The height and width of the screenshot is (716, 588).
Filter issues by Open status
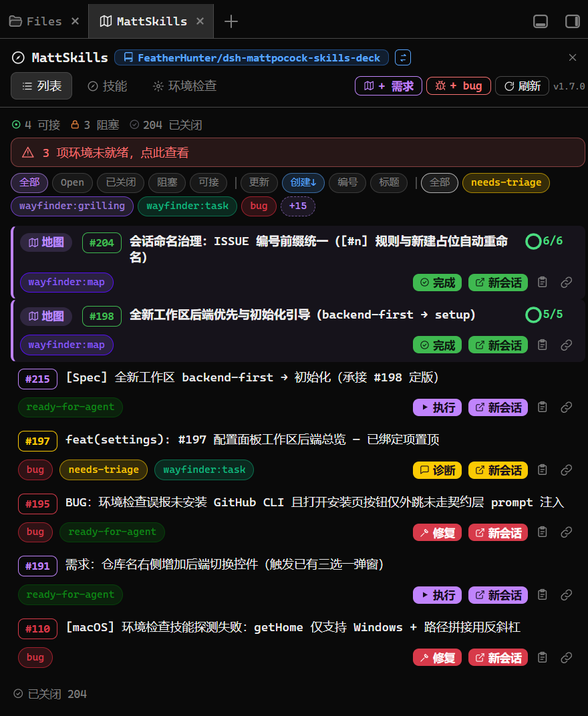pos(72,182)
